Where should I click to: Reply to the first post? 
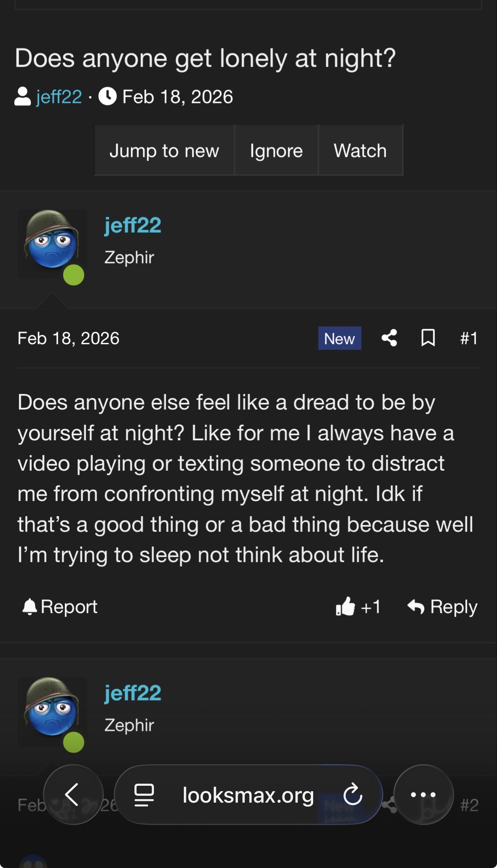click(x=442, y=607)
